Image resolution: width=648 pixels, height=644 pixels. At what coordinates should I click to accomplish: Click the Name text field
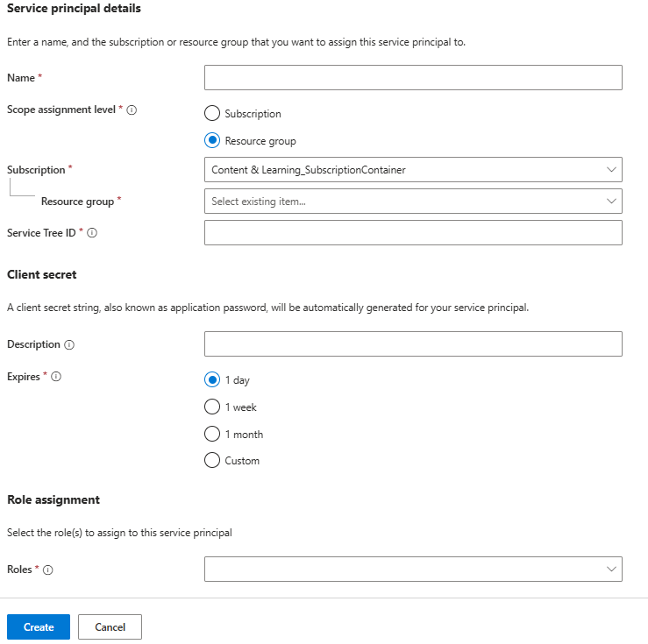[413, 78]
